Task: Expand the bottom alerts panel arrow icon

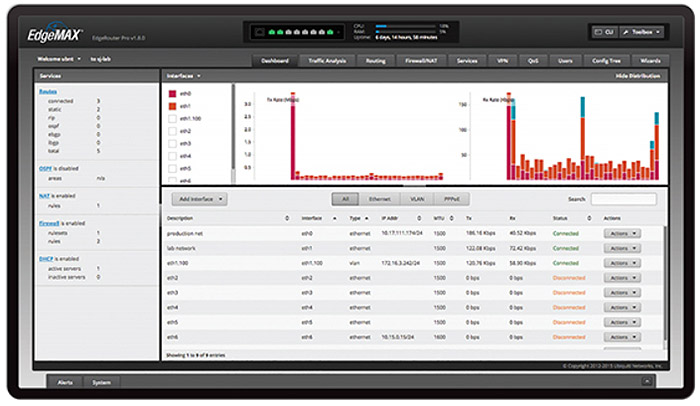Action: tap(646, 381)
